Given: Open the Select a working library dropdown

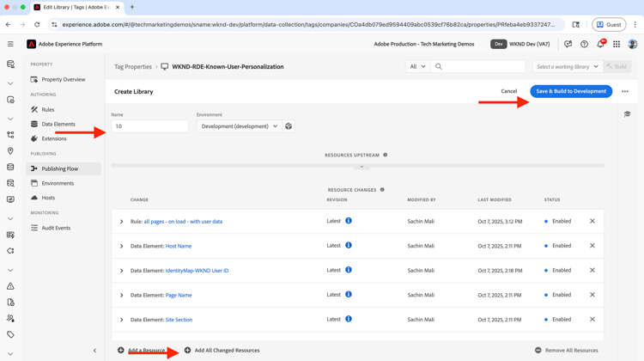Looking at the screenshot, I should point(568,66).
